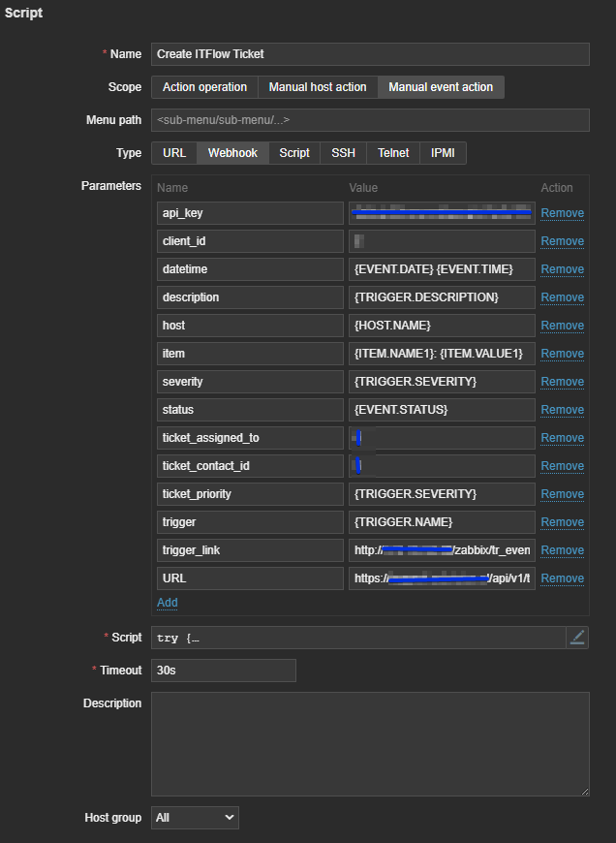Image resolution: width=616 pixels, height=843 pixels.
Task: Edit the Timeout field showing 30s
Action: point(224,671)
